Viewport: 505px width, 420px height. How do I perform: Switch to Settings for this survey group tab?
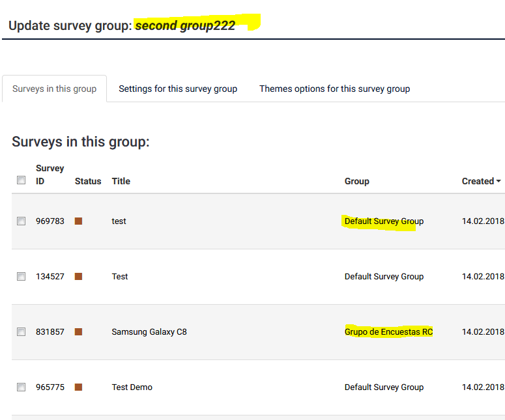[178, 89]
